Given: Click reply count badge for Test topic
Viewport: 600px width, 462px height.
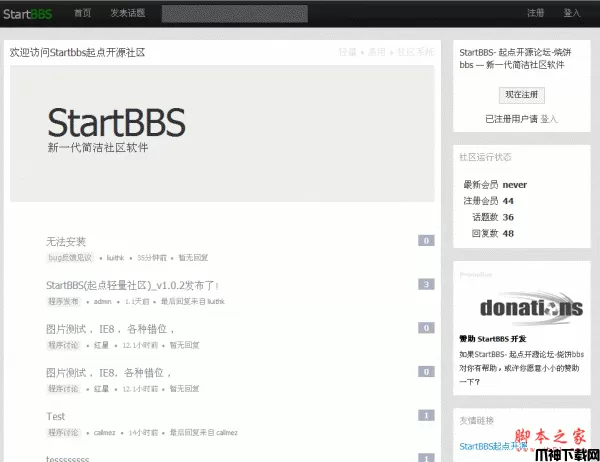Looking at the screenshot, I should pyautogui.click(x=426, y=415).
